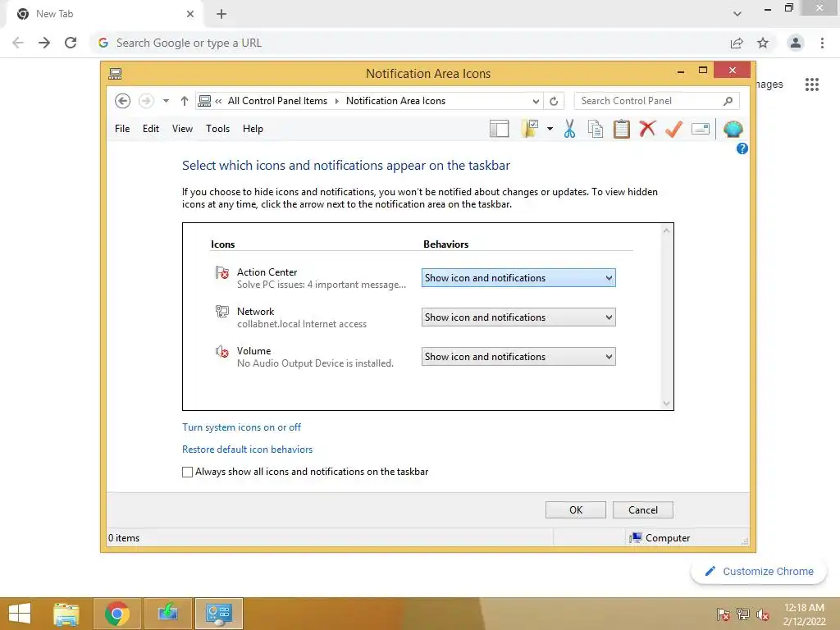Click the Search Control Panel field
840x630 pixels.
pyautogui.click(x=657, y=101)
